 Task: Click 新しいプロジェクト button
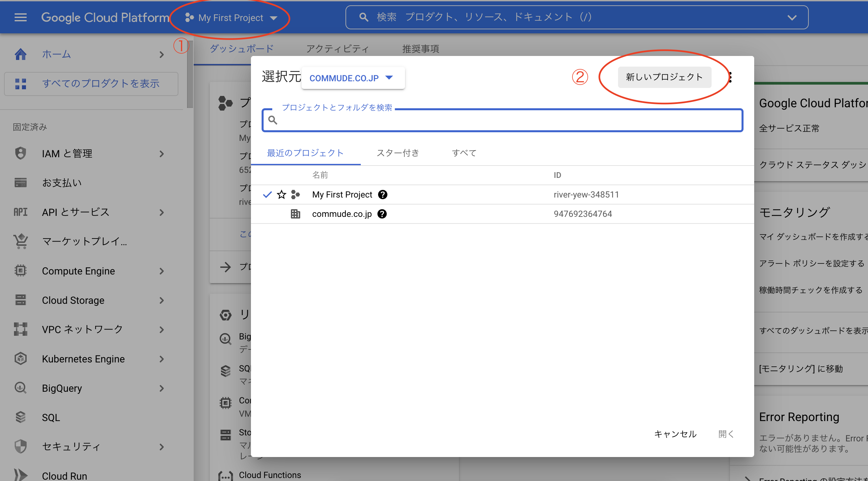pyautogui.click(x=664, y=77)
